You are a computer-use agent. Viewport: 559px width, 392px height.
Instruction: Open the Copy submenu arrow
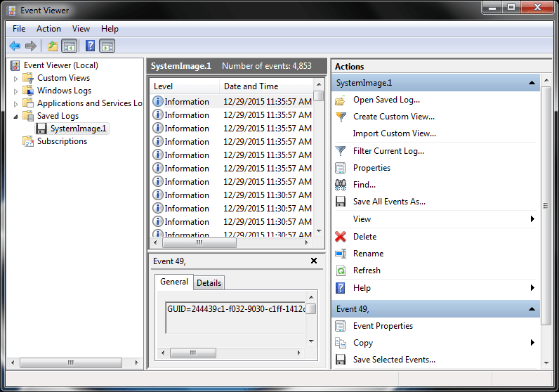tap(532, 343)
